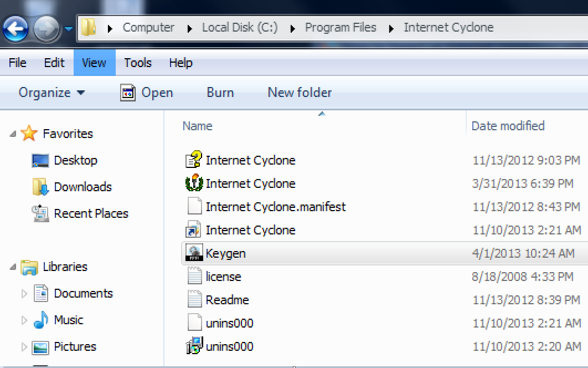Screen dimensions: 588x368
Task: Select the Readme file name
Action: pos(227,300)
